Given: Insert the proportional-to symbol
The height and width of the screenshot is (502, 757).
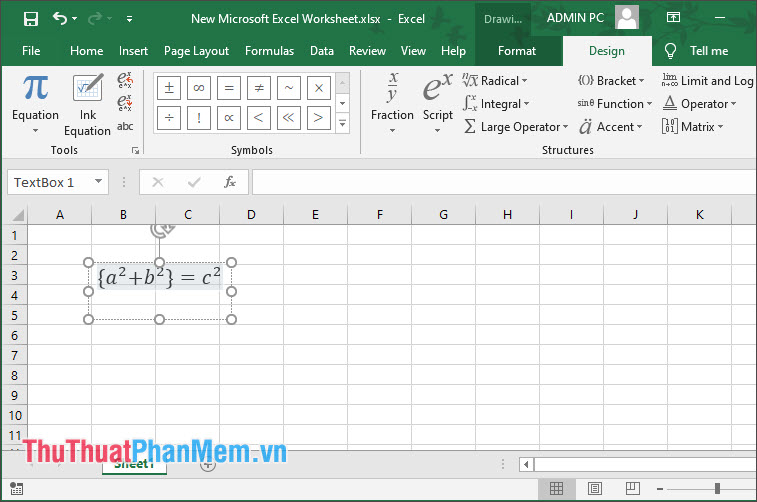Looking at the screenshot, I should point(229,118).
